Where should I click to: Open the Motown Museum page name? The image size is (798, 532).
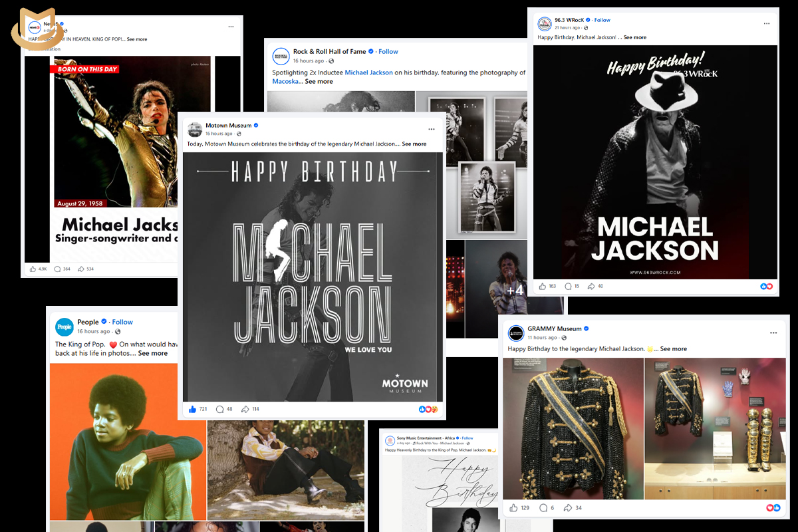tap(228, 126)
